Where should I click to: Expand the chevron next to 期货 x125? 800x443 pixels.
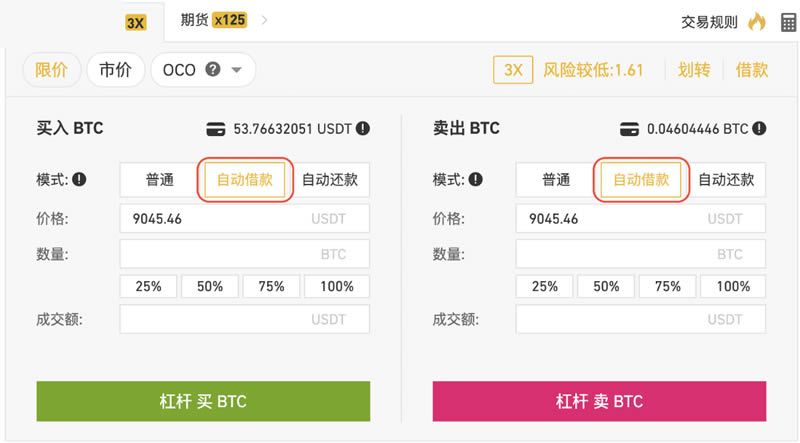pyautogui.click(x=264, y=20)
